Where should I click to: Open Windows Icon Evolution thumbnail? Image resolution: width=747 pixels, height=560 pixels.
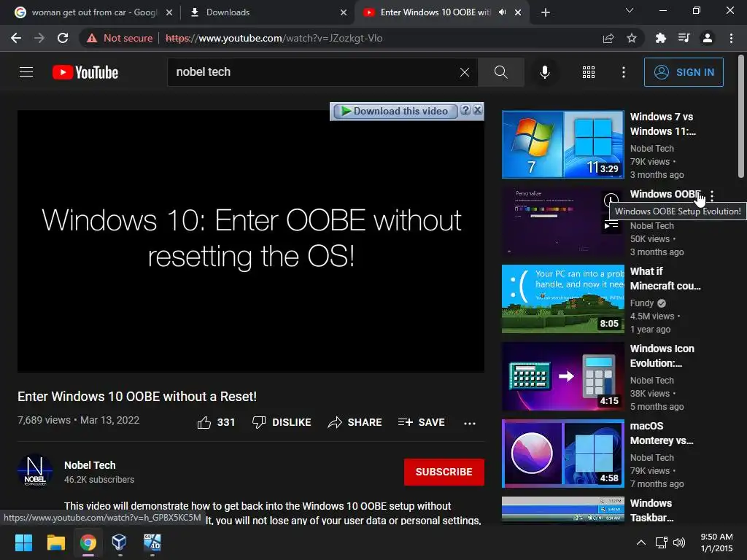(x=562, y=376)
